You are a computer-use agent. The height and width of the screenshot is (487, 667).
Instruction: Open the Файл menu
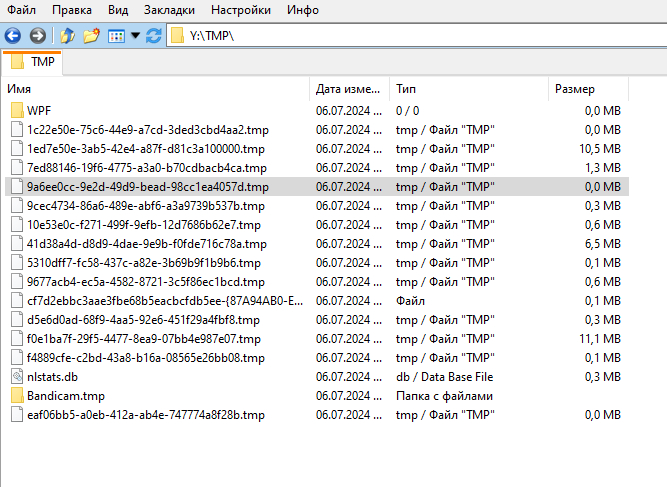21,10
